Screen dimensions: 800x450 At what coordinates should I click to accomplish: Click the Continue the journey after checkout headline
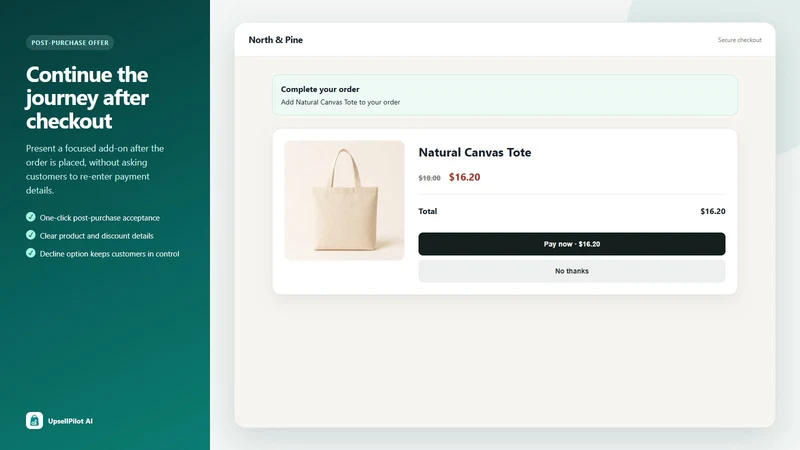pos(87,97)
